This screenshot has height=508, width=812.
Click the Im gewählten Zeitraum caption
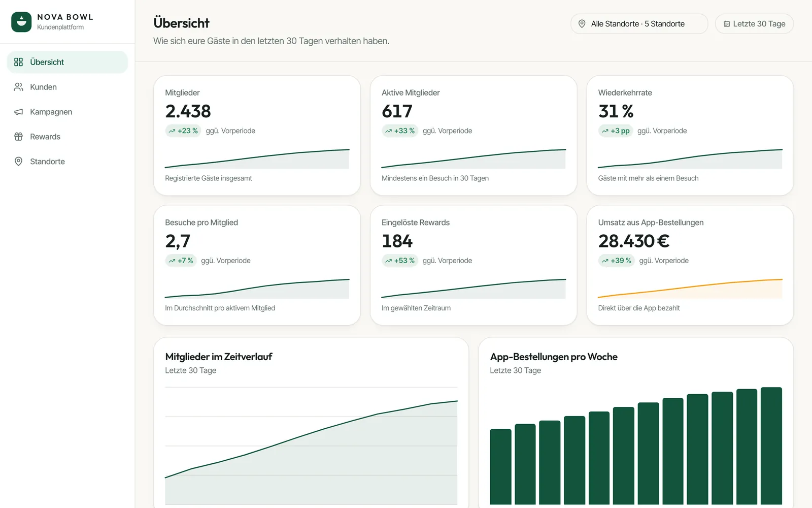[416, 308]
